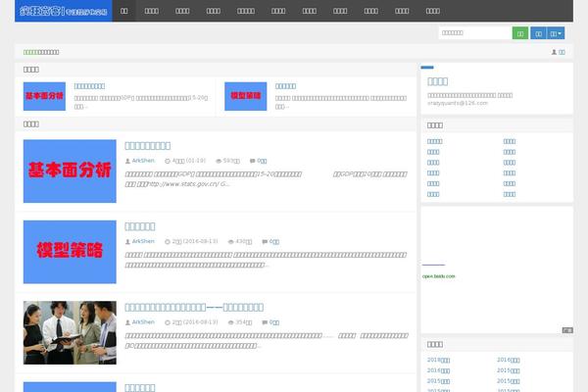Open the small 基本面分析 featured thumbnail
The width and height of the screenshot is (588, 392).
click(x=44, y=96)
